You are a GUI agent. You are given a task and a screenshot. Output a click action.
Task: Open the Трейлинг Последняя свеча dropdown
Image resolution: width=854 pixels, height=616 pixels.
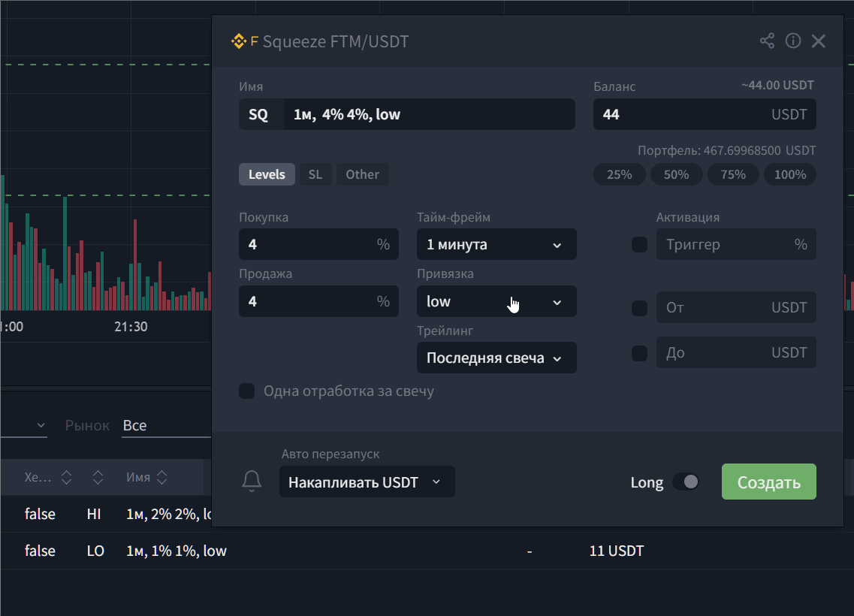(496, 358)
